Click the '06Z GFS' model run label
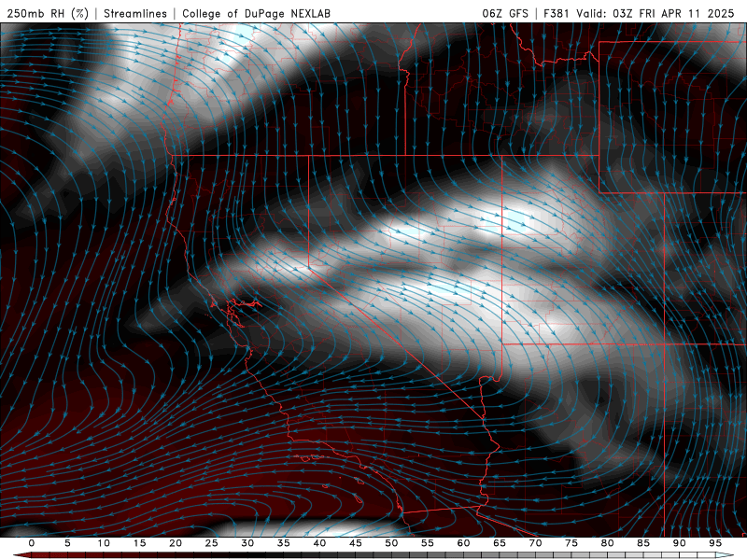747x560 pixels. pyautogui.click(x=505, y=13)
